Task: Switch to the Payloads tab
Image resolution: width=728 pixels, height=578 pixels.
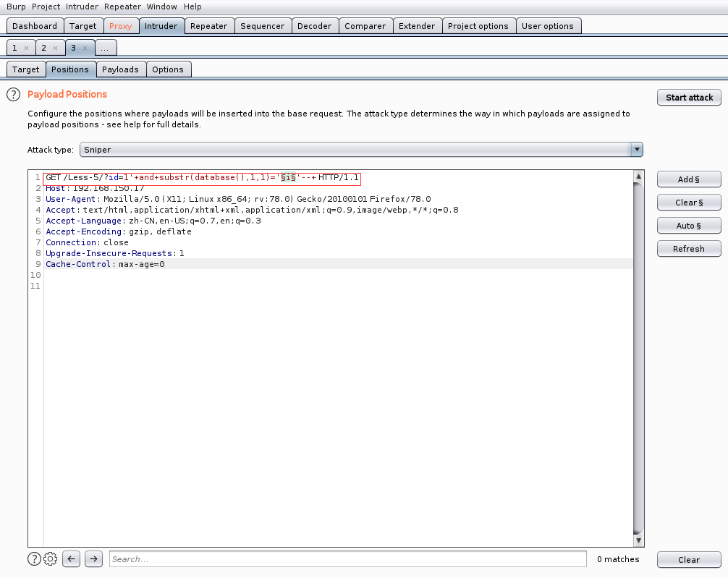Action: 120,69
